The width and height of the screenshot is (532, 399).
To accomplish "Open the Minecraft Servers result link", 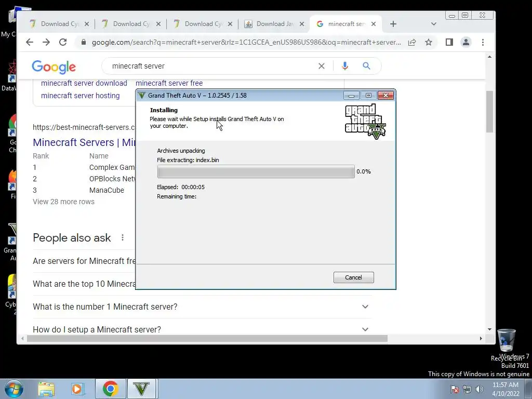I will pos(84,142).
